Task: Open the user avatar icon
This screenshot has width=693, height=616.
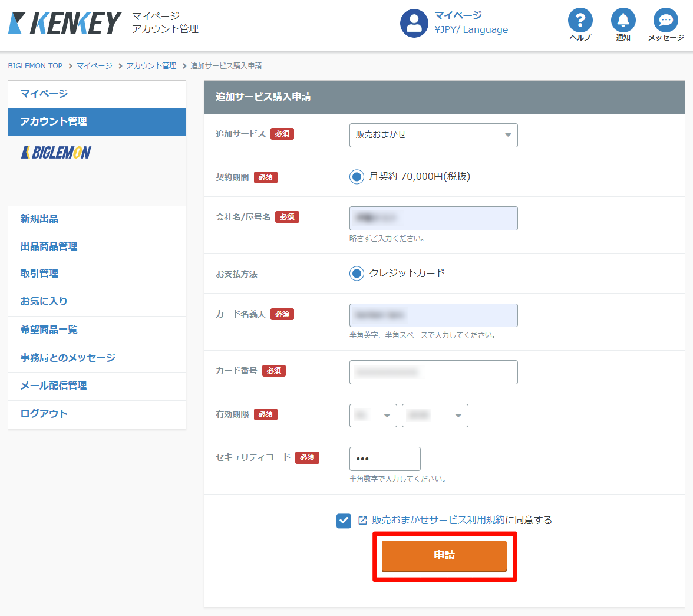Action: (x=414, y=23)
